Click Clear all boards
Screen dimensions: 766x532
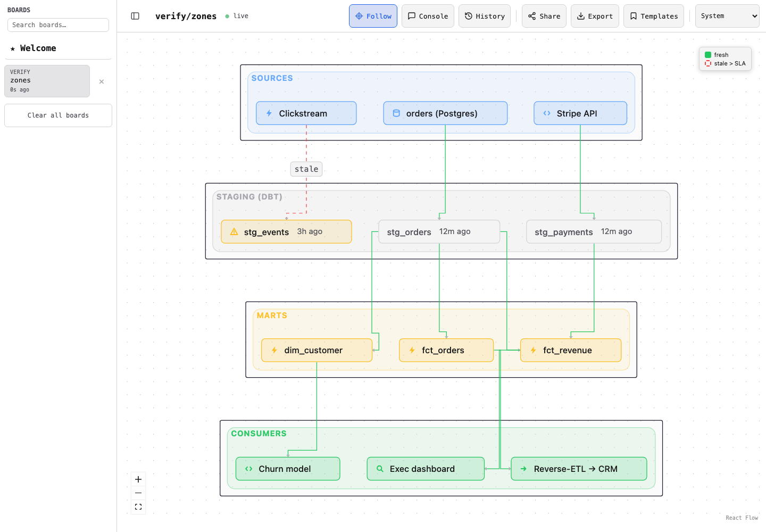point(58,115)
